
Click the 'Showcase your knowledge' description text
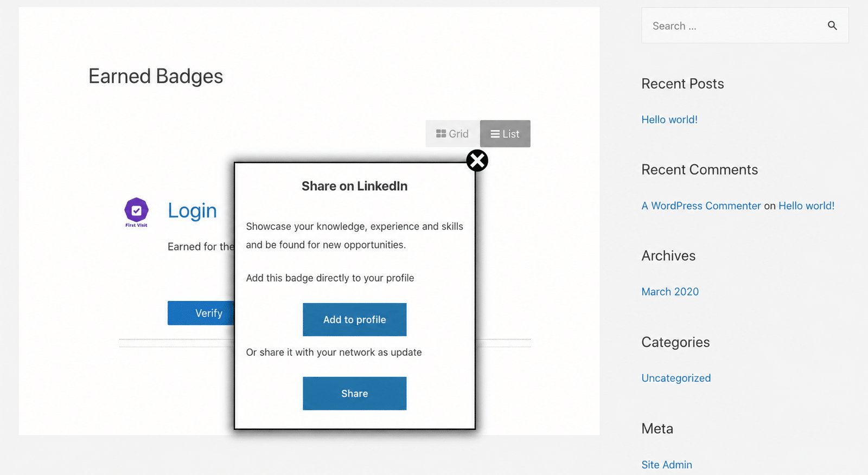pyautogui.click(x=355, y=235)
